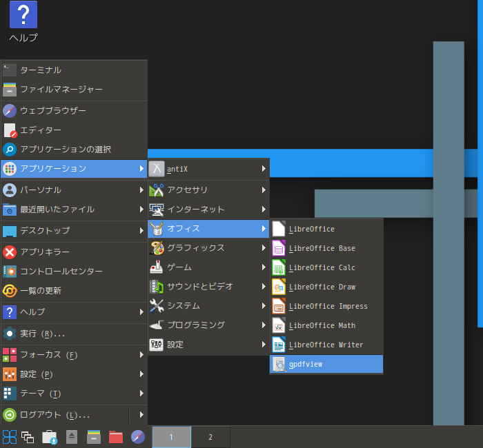Viewport: 483px width, 448px height.
Task: Click the LibreOffice Calc icon
Action: [279, 267]
